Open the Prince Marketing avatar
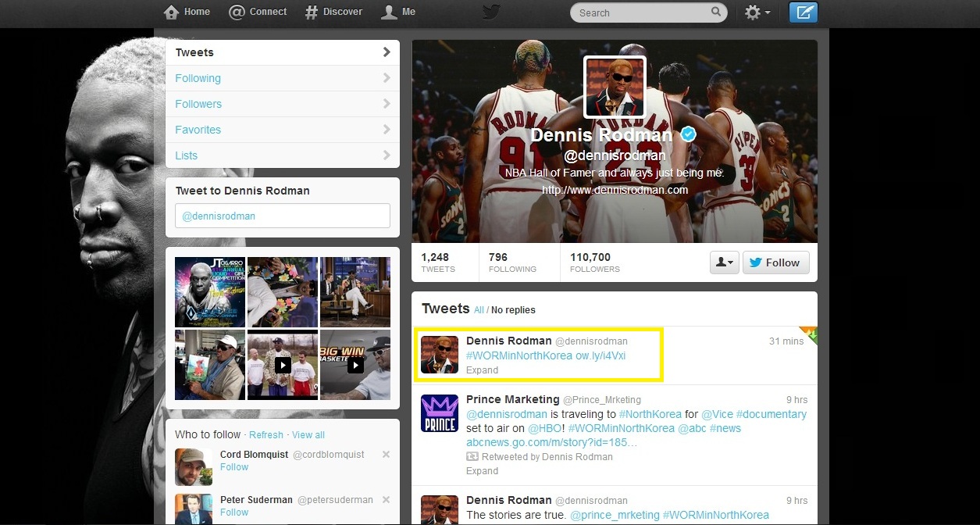 [440, 413]
